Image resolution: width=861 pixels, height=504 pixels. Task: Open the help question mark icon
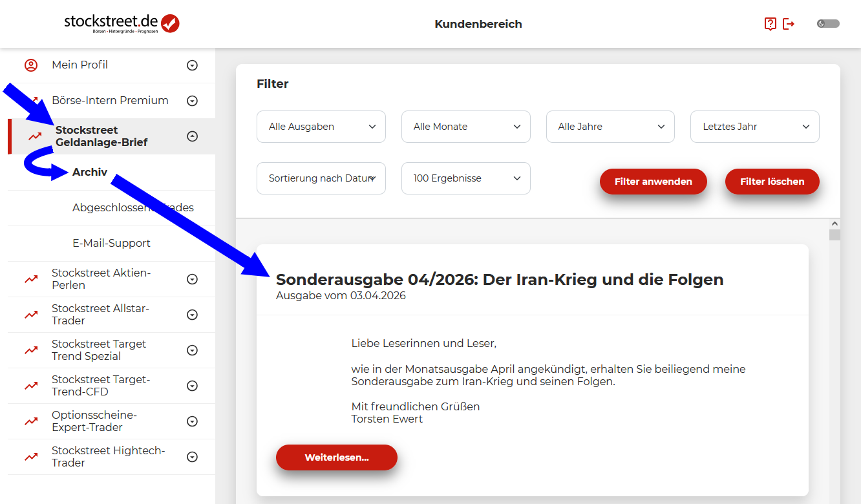point(770,24)
